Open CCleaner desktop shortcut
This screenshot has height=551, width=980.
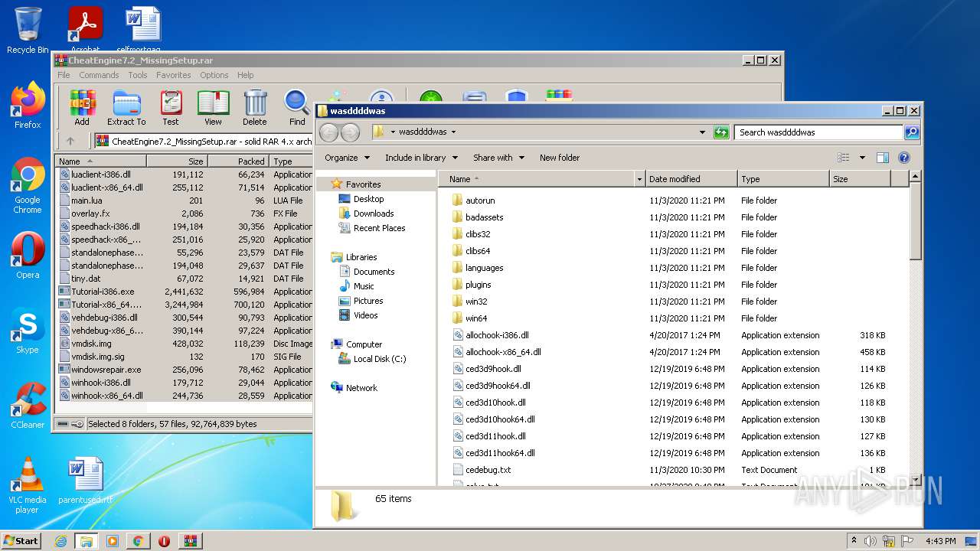click(28, 406)
